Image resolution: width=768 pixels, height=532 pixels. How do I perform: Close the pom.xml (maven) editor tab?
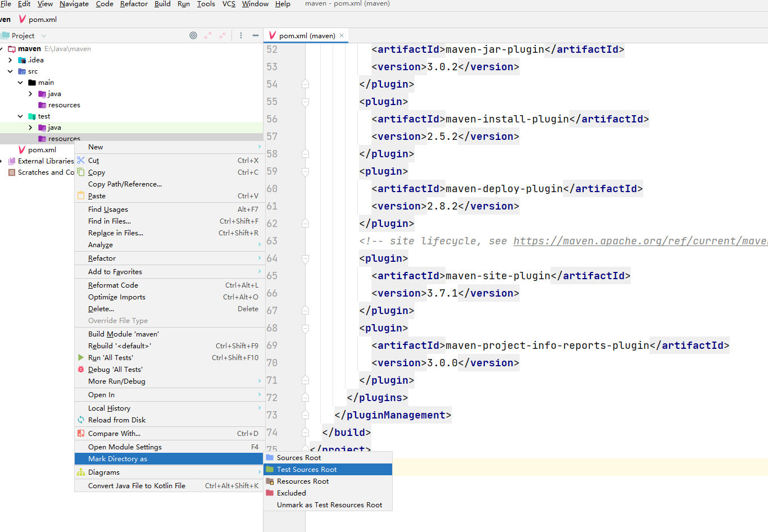pyautogui.click(x=342, y=35)
